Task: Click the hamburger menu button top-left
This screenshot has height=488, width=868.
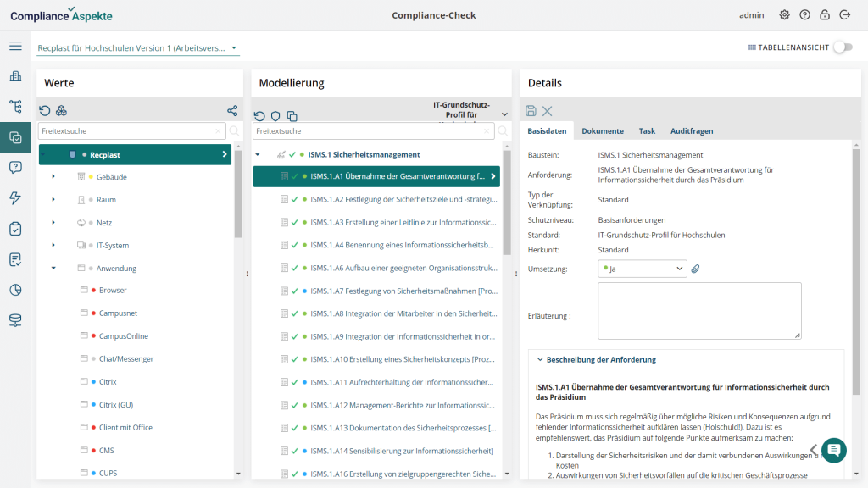Action: click(14, 46)
